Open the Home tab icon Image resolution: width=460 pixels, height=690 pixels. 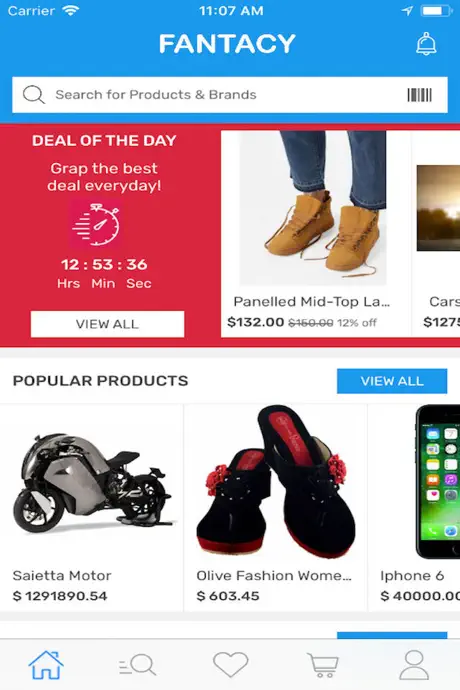coord(46,664)
